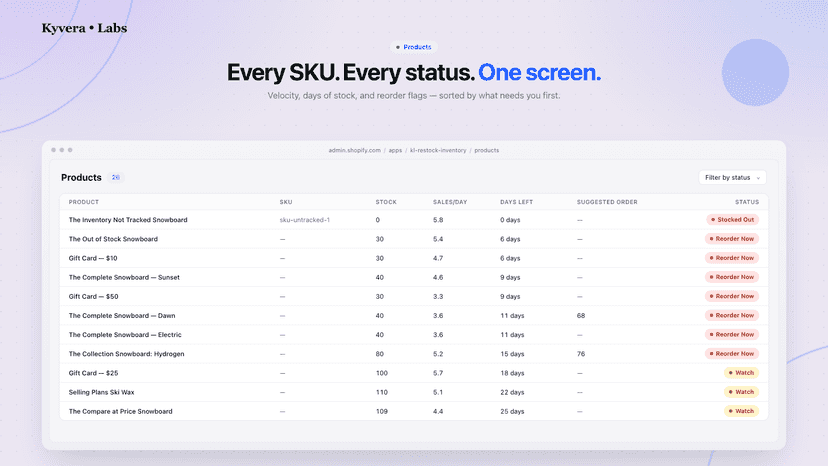The image size is (828, 466).
Task: Open The Out of Stock Snowboard product
Action: pyautogui.click(x=113, y=239)
